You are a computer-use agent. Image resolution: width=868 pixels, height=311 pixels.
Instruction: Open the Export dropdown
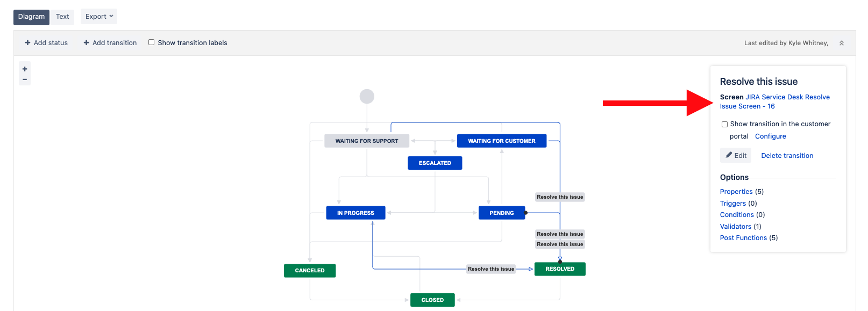tap(98, 17)
